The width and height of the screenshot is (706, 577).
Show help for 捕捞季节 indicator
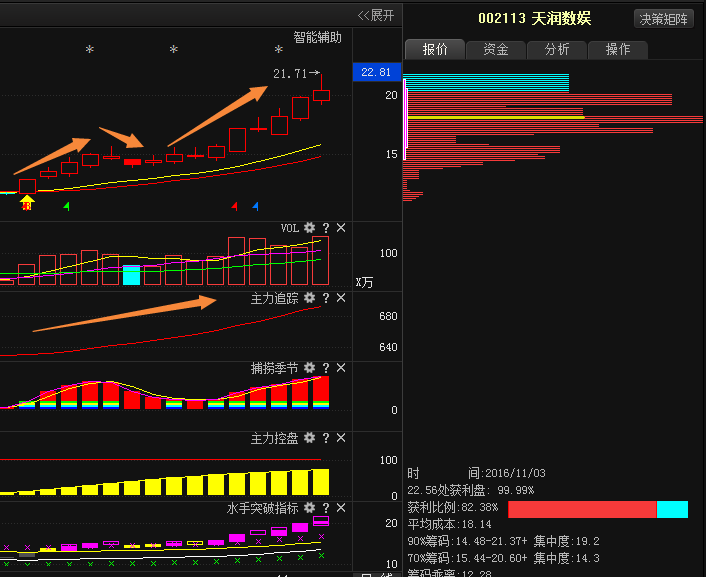pos(326,368)
